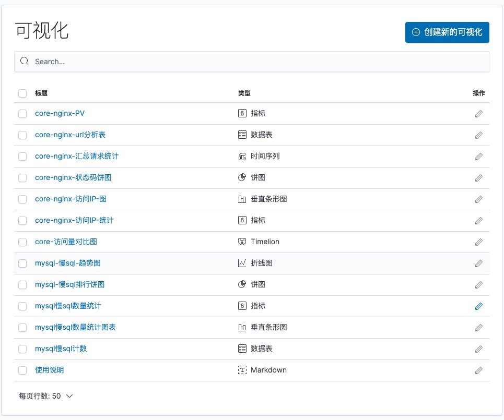The width and height of the screenshot is (504, 420).
Task: Sort by 标题 column header
Action: point(41,93)
